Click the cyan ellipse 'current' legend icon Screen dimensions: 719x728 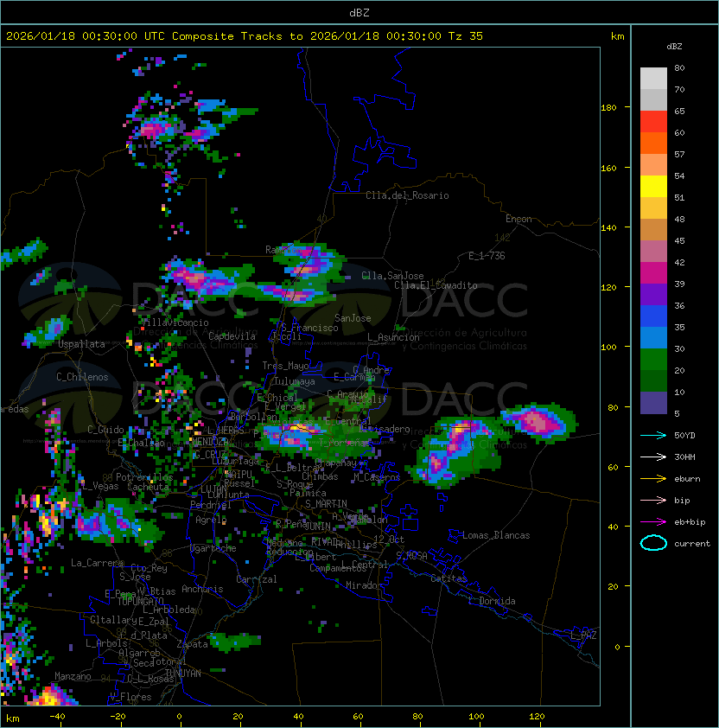click(x=653, y=543)
